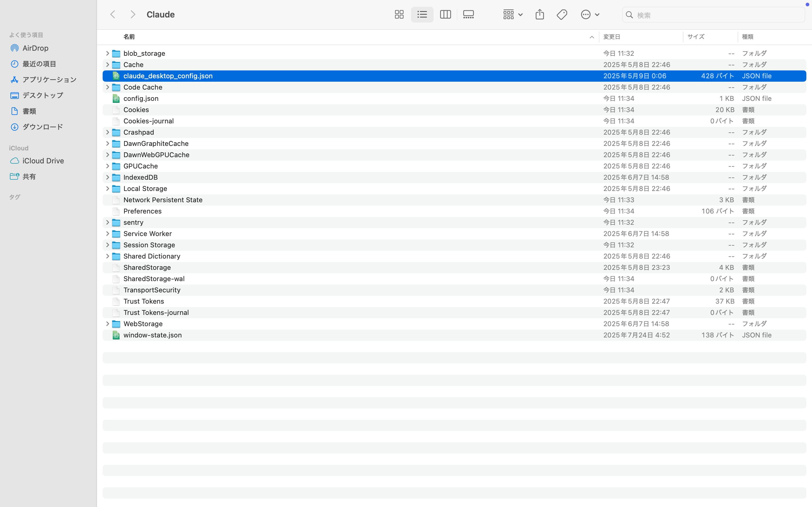This screenshot has width=812, height=507.
Task: Expand the WebStorage folder
Action: click(x=107, y=324)
